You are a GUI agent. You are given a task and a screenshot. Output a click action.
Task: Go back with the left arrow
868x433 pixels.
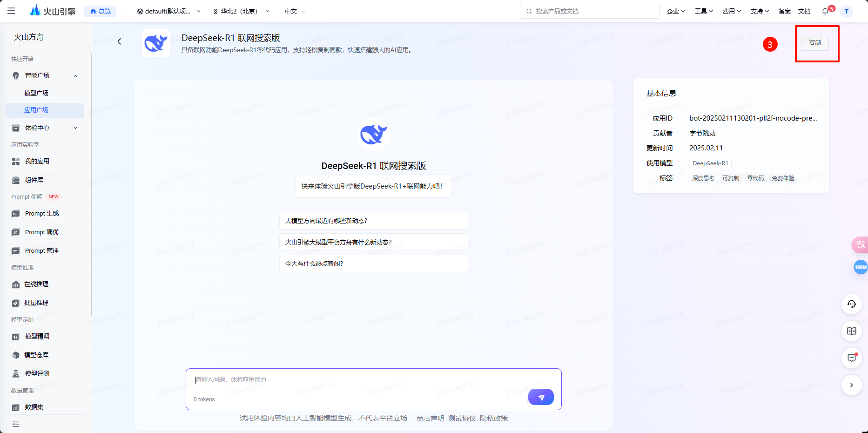pyautogui.click(x=119, y=41)
